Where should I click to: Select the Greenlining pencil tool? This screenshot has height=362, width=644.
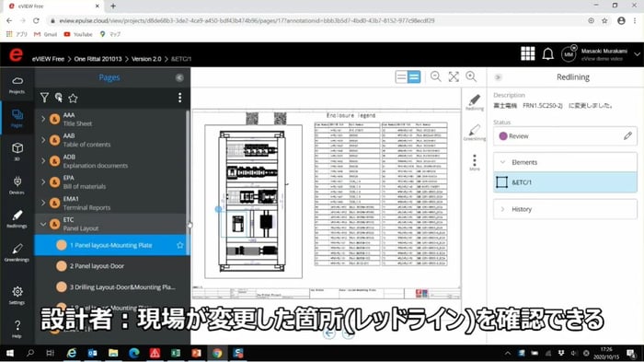pyautogui.click(x=475, y=133)
